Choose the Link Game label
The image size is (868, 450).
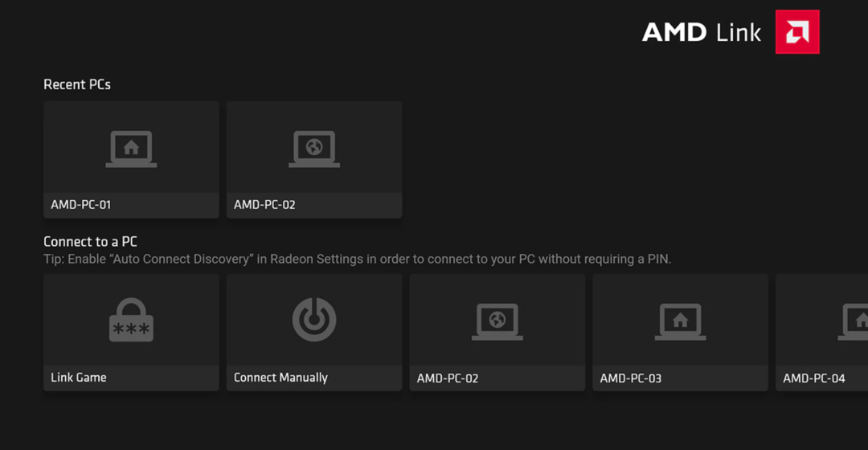coord(79,378)
